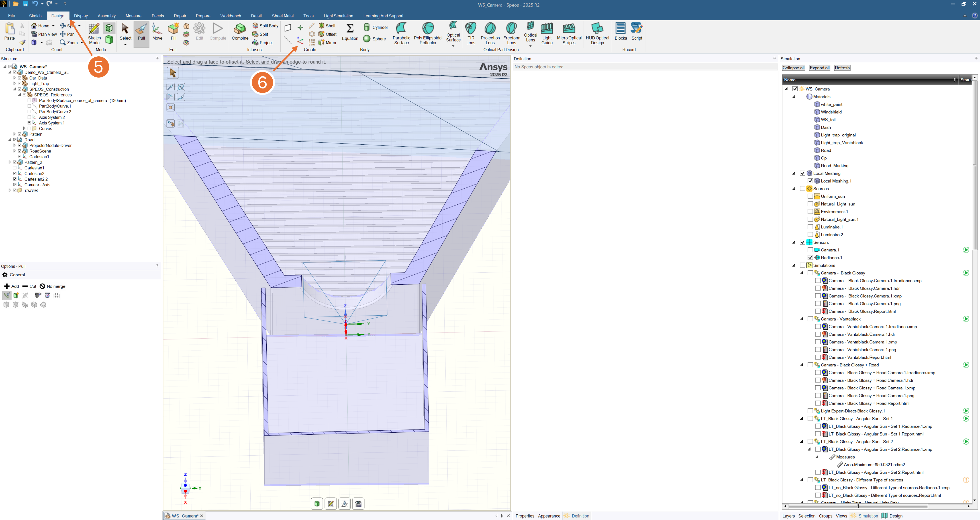980x520 pixels.
Task: Open the Layers panel tab
Action: pyautogui.click(x=788, y=516)
